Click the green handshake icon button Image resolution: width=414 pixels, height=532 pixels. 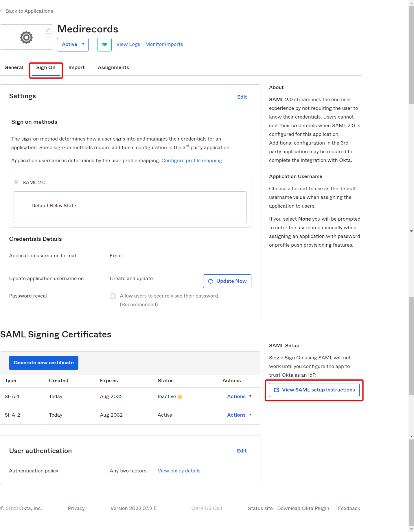104,45
